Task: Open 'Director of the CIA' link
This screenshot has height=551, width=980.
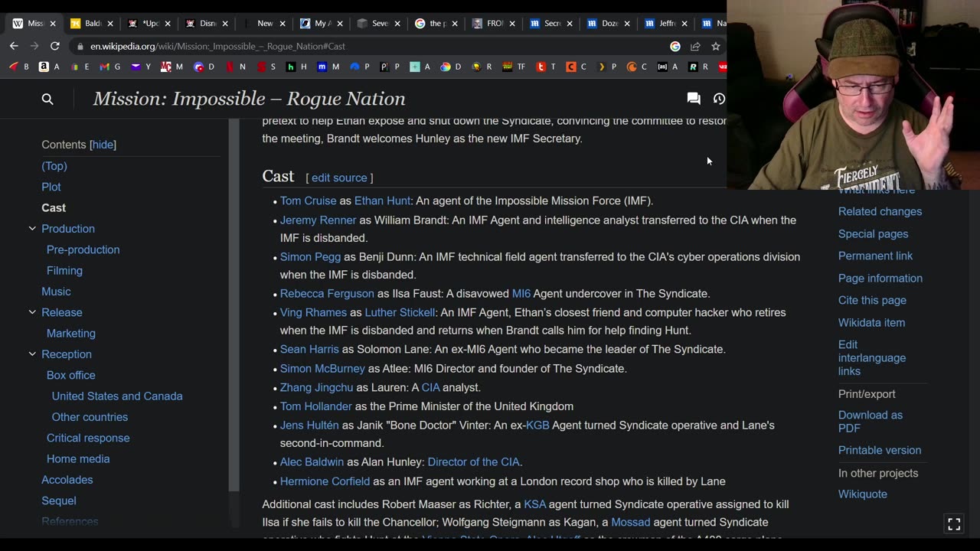Action: 473,462
